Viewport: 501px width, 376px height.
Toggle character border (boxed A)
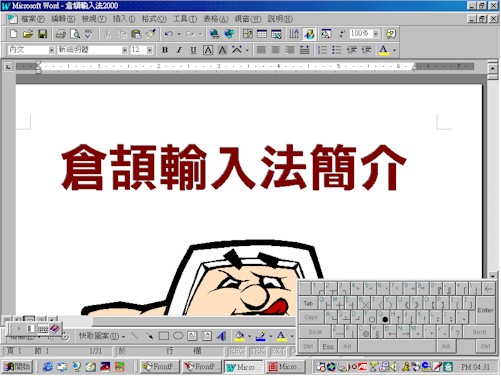[208, 50]
